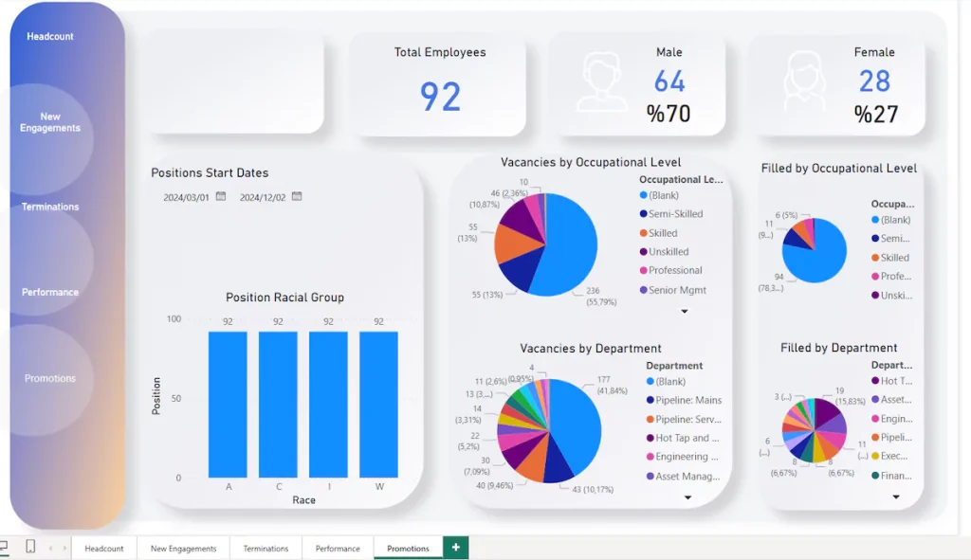Open calendar picker for start date 2024/03/01
The image size is (971, 560).
point(221,197)
